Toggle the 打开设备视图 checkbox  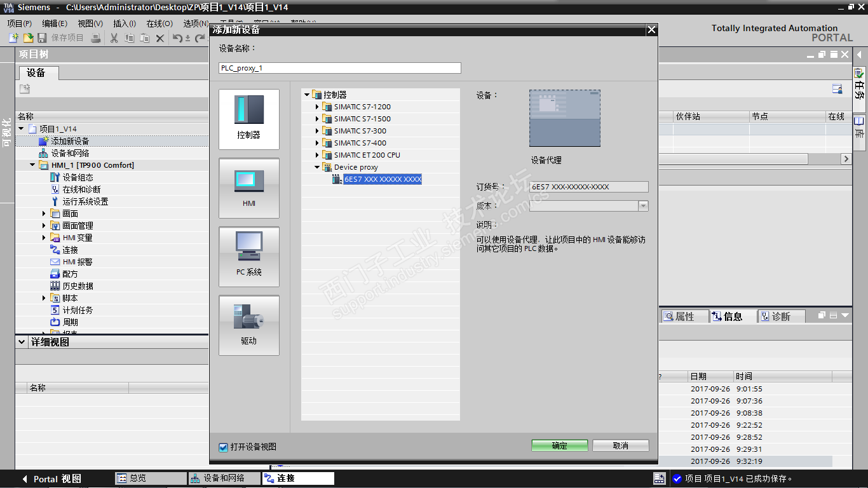[223, 447]
